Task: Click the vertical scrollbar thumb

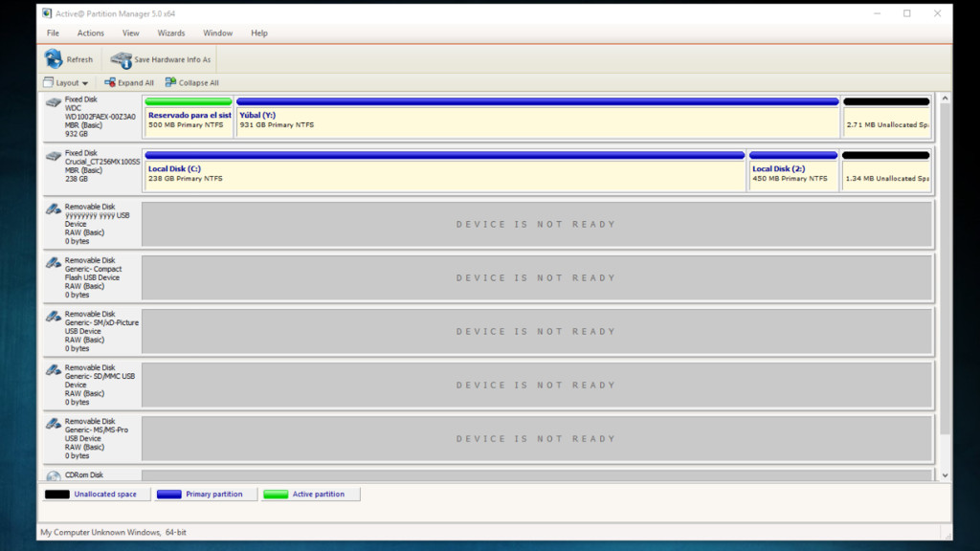Action: 945,269
